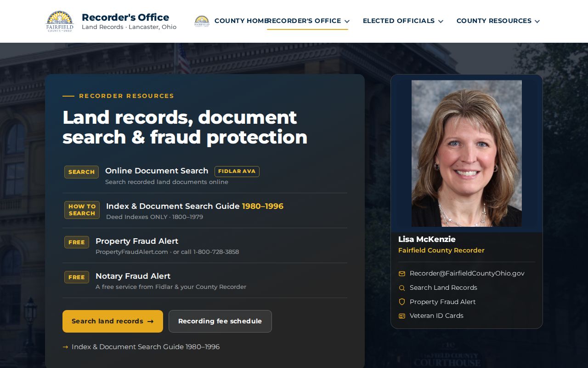Click the HOW TO SEARCH tag
The image size is (588, 368).
(82, 210)
